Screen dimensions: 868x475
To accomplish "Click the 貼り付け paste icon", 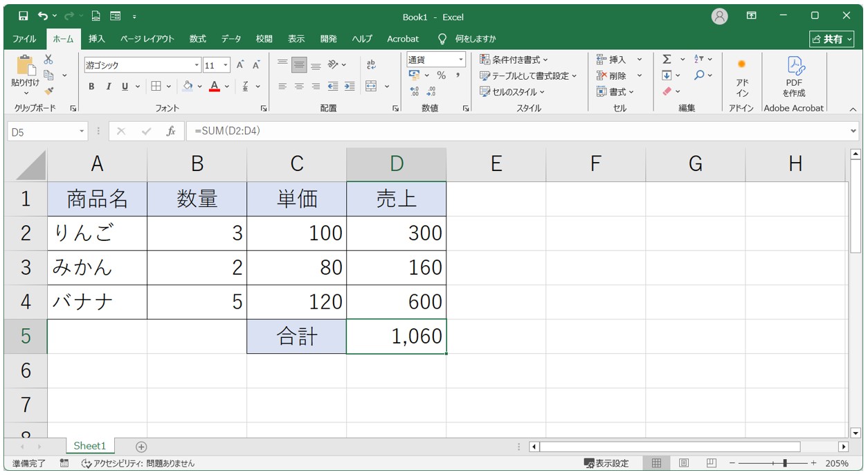I will (26, 66).
